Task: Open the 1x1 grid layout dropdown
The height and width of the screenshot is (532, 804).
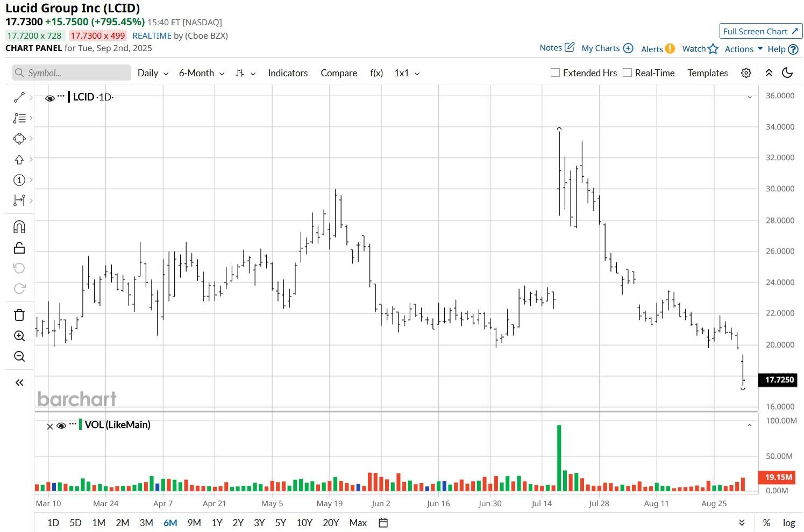Action: 407,73
